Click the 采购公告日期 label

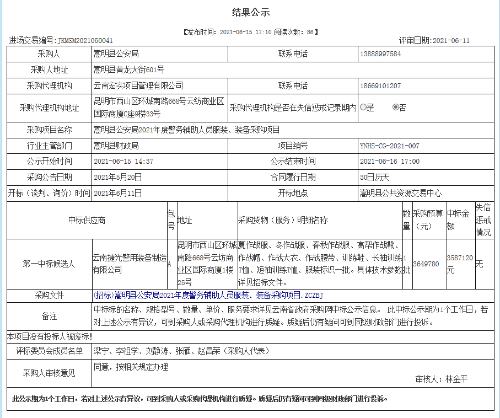pos(49,177)
